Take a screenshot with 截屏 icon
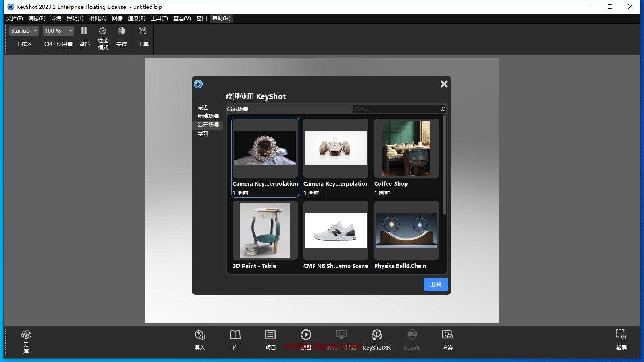644x362 pixels. coord(621,334)
